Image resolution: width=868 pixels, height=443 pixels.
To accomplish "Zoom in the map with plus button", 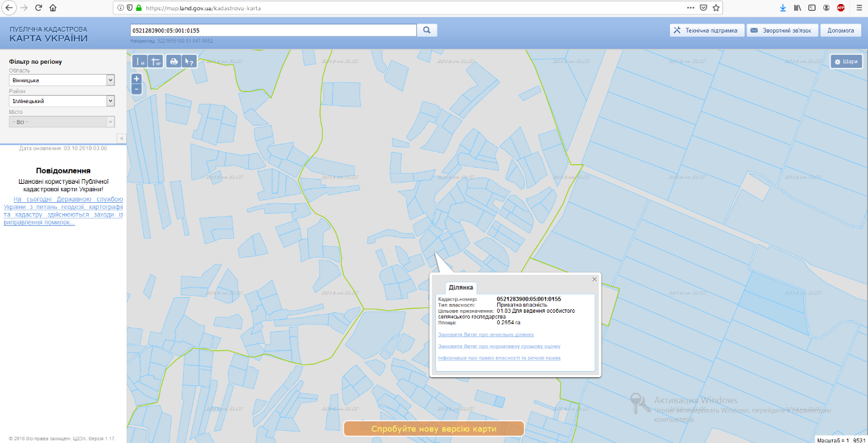I will 136,79.
